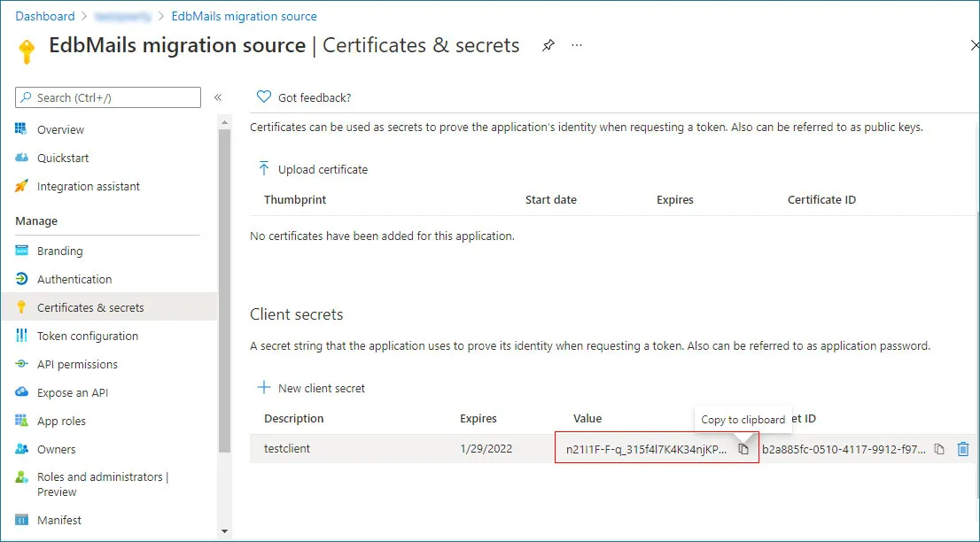This screenshot has height=542, width=980.
Task: Collapse the sidebar with double chevron
Action: 218,97
